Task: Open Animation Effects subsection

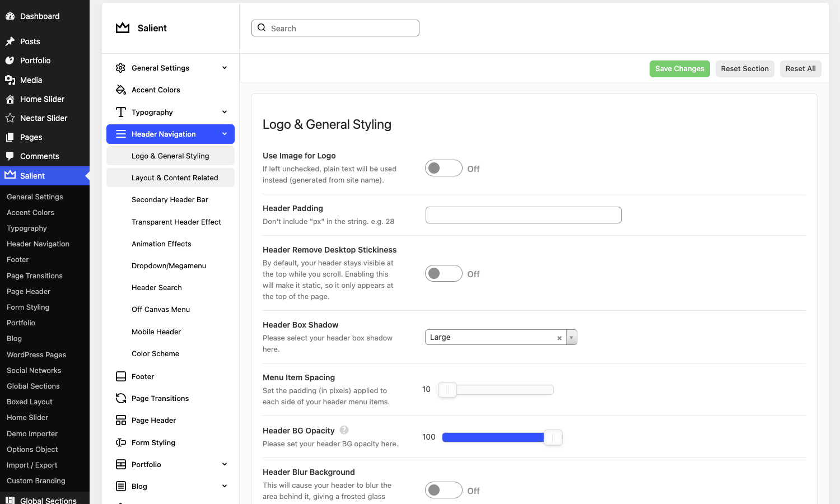Action: [x=170, y=244]
